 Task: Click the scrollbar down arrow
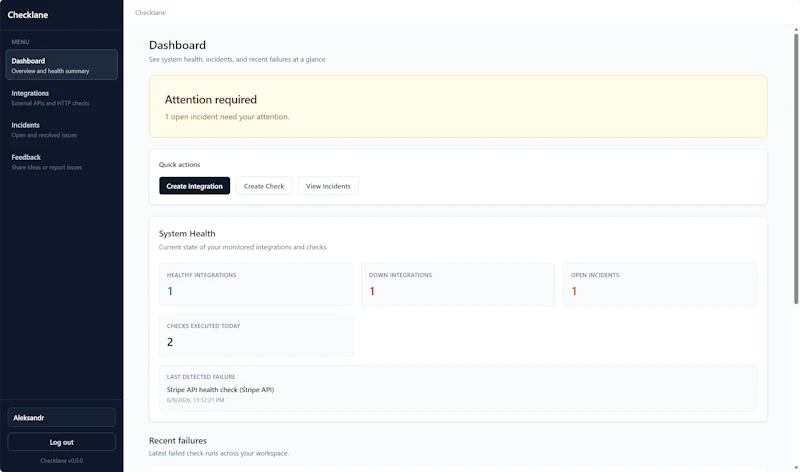[x=796, y=467]
